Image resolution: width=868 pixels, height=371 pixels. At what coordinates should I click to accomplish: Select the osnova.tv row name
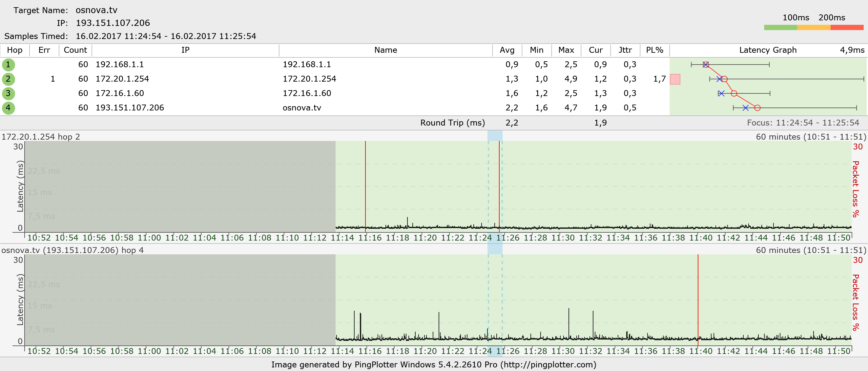pos(301,108)
